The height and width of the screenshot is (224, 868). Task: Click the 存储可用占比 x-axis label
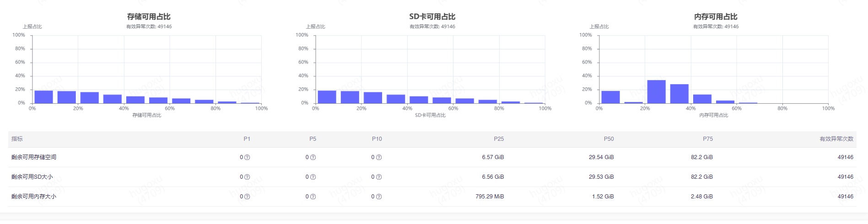coord(147,115)
